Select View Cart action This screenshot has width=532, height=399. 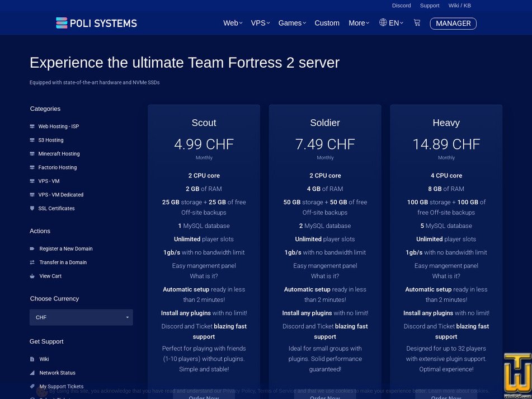click(x=50, y=276)
